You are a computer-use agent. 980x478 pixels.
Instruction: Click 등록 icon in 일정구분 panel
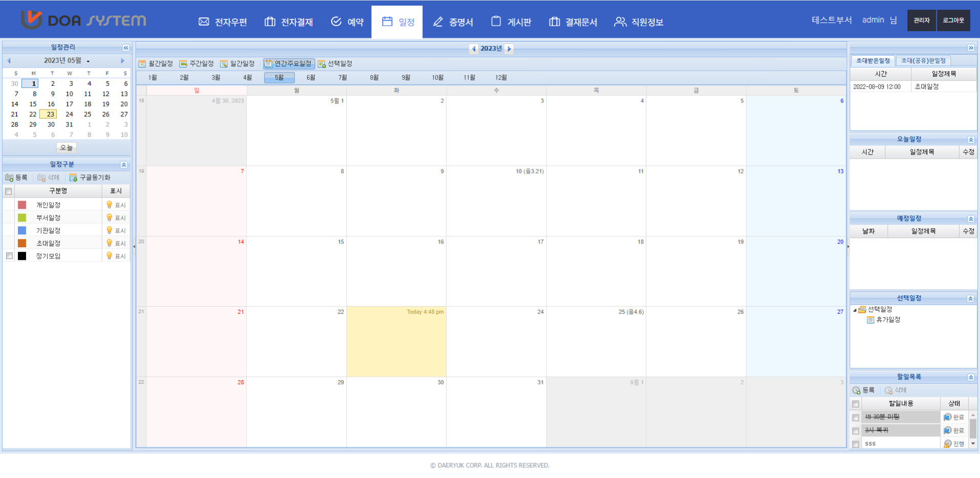pos(9,178)
